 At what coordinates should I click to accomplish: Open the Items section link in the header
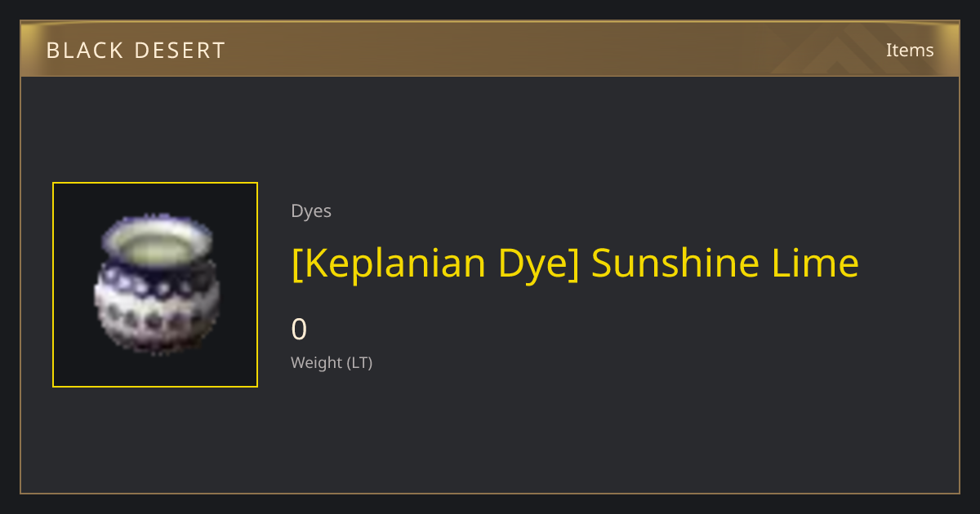click(x=910, y=50)
